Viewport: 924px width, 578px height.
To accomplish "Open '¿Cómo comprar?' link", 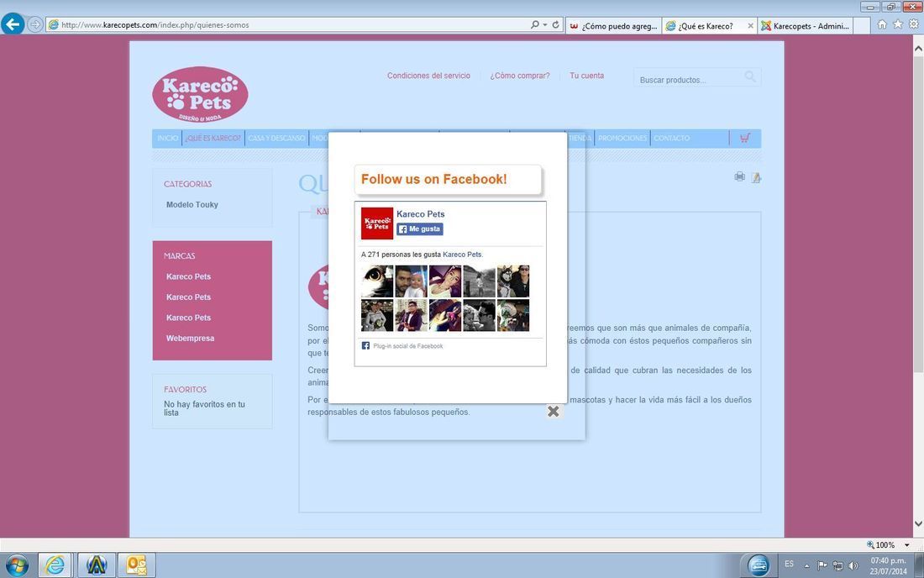I will (520, 76).
